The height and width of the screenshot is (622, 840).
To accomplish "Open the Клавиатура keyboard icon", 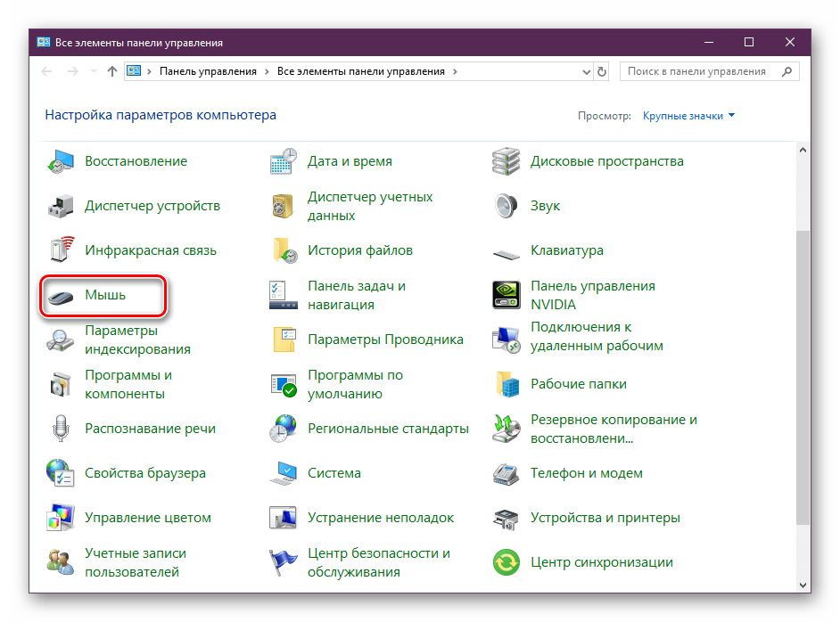I will 506,250.
